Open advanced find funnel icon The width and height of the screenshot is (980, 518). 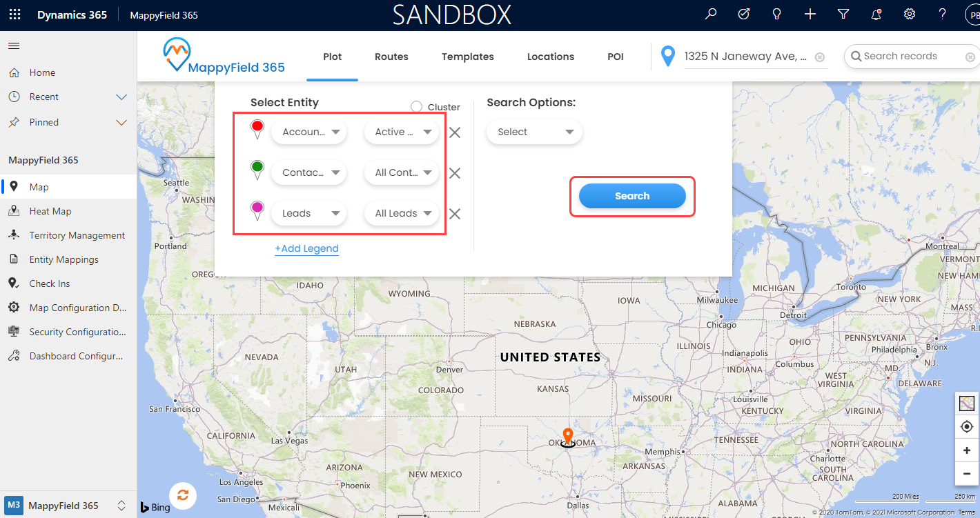coord(843,14)
